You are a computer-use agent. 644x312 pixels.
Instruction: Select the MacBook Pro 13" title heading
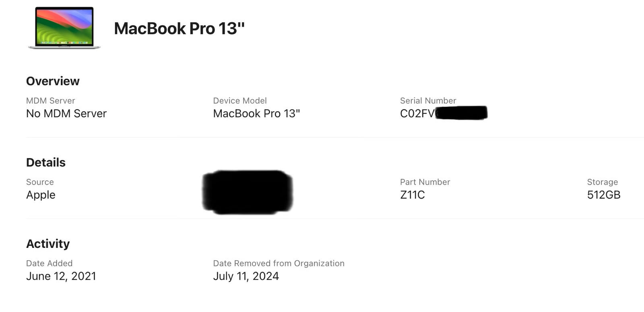coord(180,28)
